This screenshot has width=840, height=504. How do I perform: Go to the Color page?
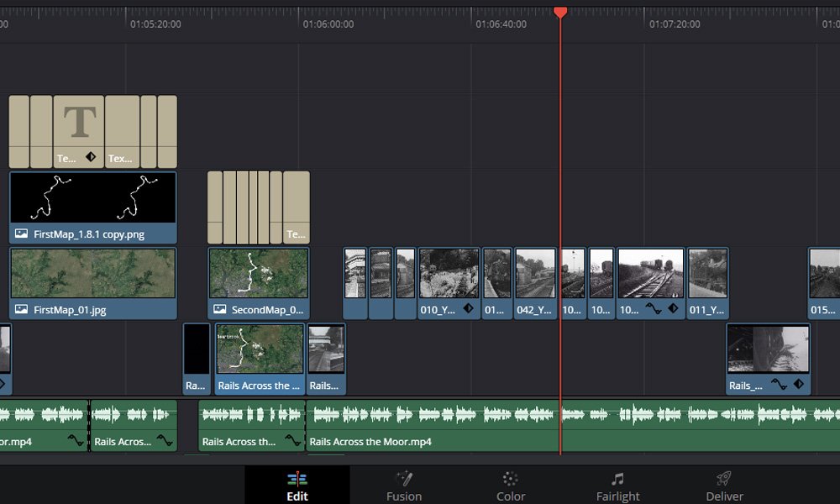[510, 486]
